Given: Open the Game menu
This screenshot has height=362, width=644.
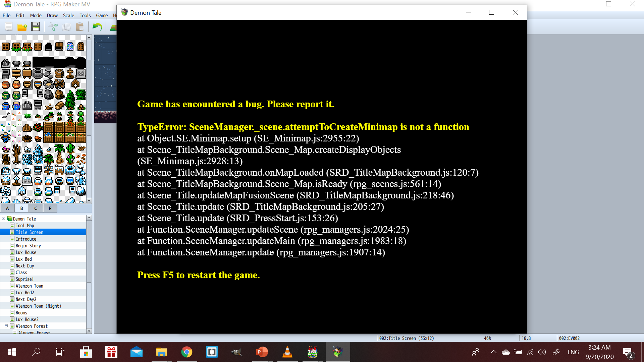Looking at the screenshot, I should [102, 15].
